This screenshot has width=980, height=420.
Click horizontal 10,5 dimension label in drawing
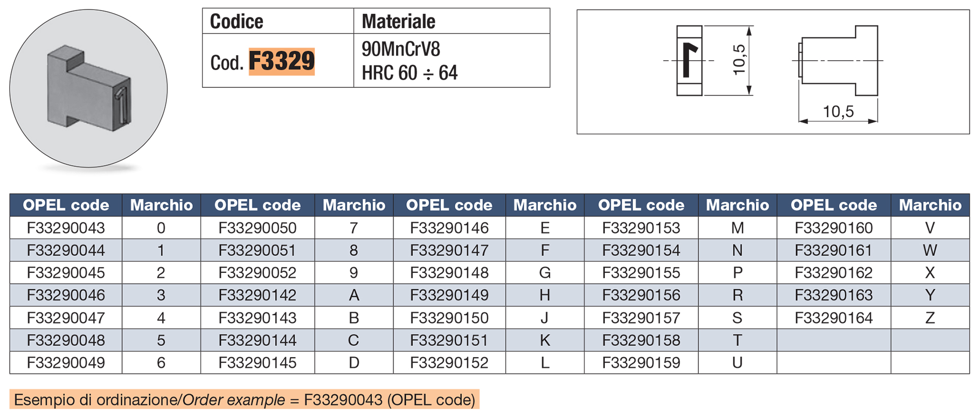[838, 111]
